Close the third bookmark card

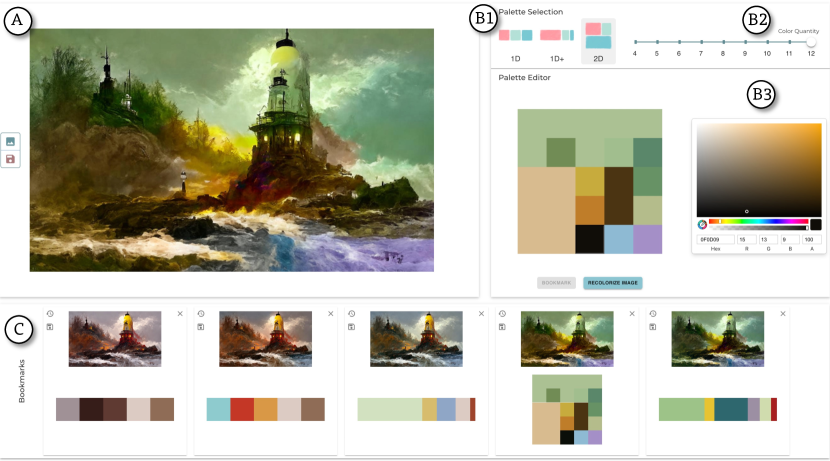tap(481, 314)
